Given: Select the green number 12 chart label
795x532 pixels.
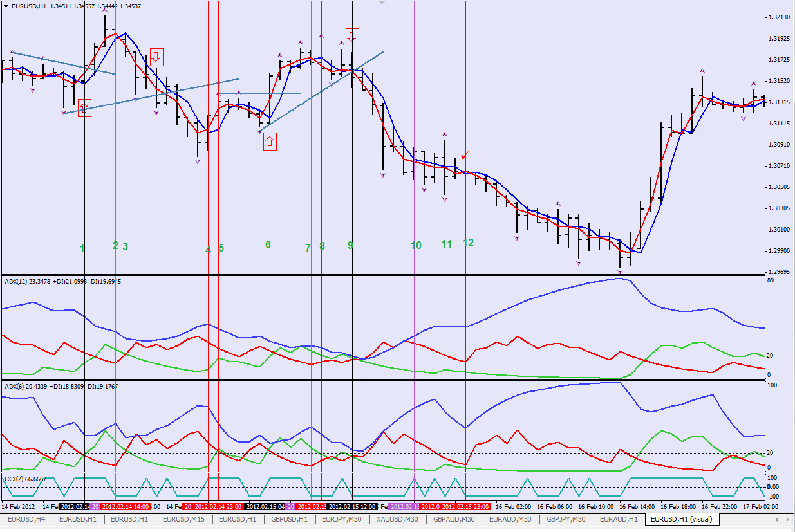Looking at the screenshot, I should point(468,243).
